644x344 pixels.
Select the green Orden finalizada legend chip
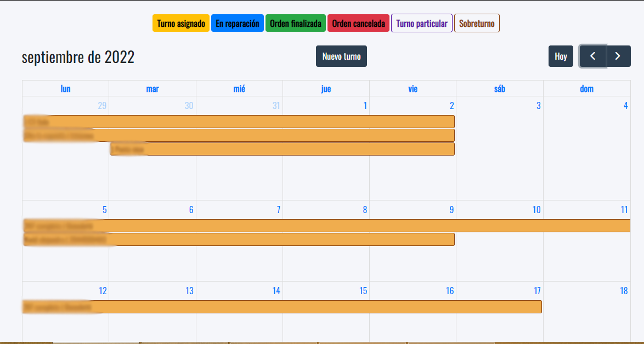point(295,23)
